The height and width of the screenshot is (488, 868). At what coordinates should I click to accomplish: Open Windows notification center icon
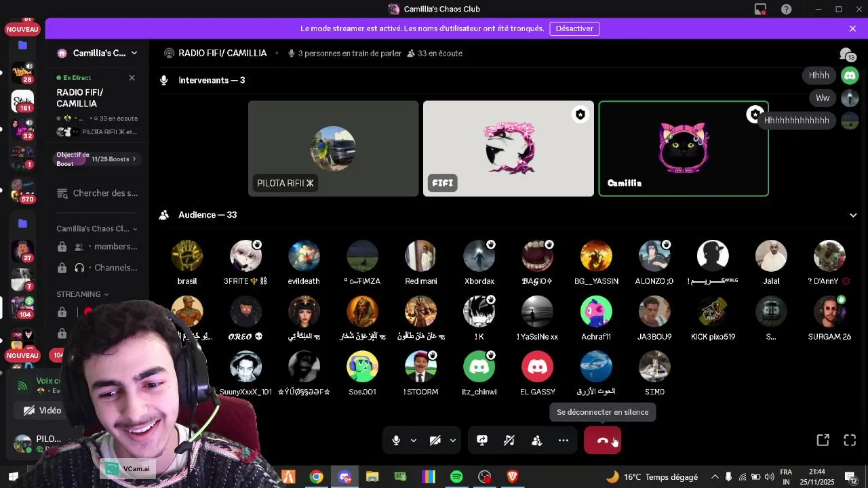point(851,477)
